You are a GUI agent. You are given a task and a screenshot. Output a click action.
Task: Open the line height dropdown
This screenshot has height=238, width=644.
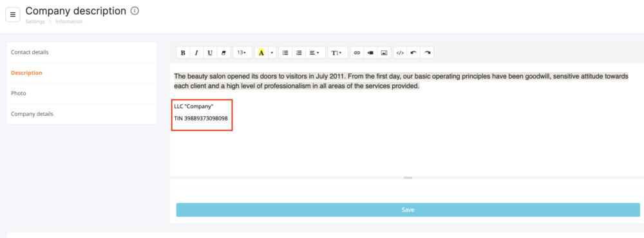337,53
